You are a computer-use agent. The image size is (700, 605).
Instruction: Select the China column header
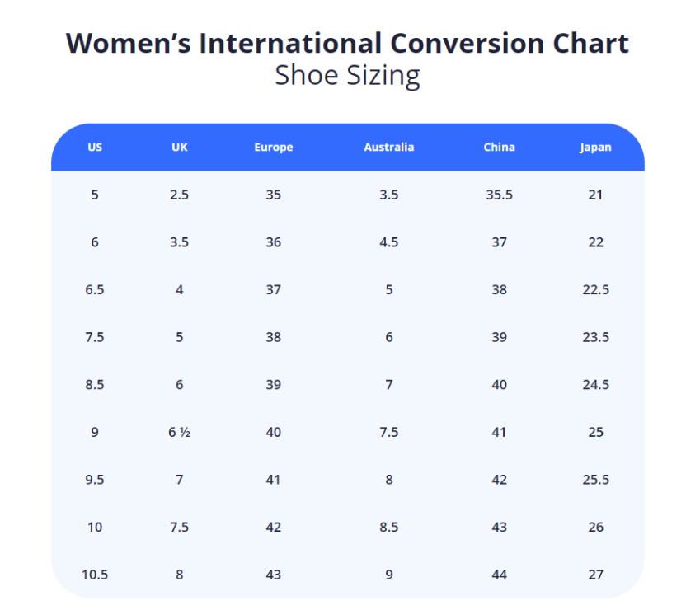tap(499, 148)
